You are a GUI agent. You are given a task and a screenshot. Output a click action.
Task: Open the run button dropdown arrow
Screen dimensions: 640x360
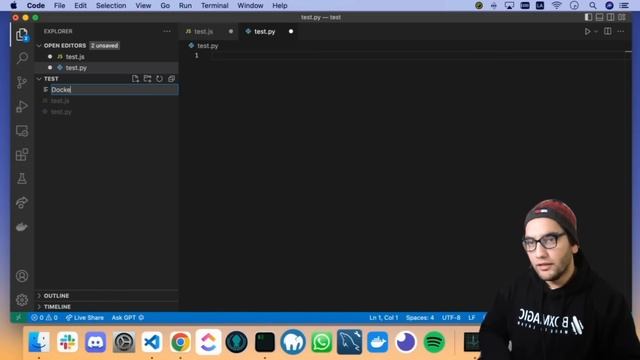[x=596, y=31]
